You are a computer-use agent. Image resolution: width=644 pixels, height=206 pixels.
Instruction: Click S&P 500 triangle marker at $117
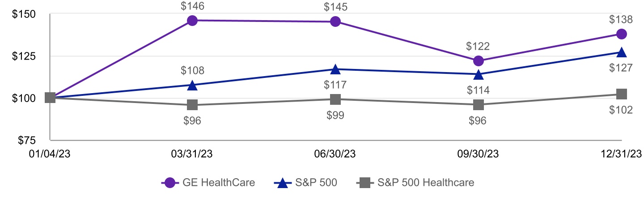[x=335, y=69]
